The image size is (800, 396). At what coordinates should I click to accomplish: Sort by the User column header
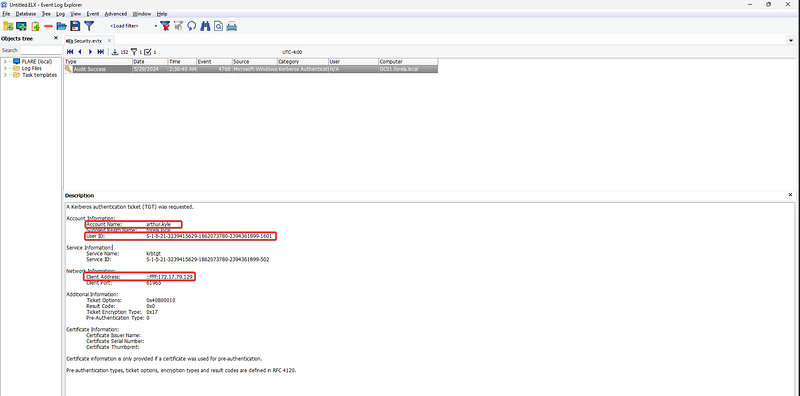point(353,62)
